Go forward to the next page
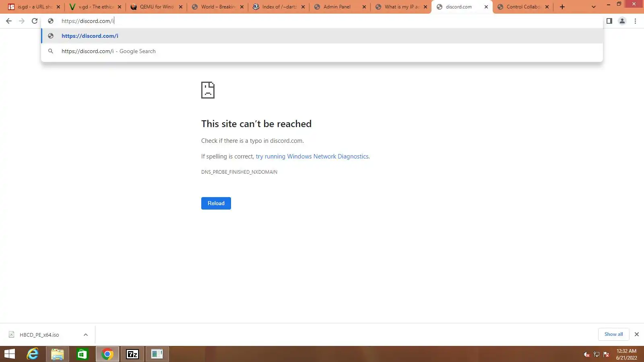 coord(22,21)
